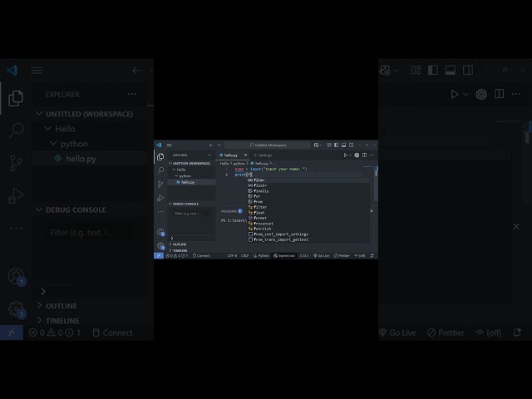This screenshot has width=532, height=399.
Task: Select hello.py file in dimmed backdrop explorer
Action: pyautogui.click(x=90, y=159)
